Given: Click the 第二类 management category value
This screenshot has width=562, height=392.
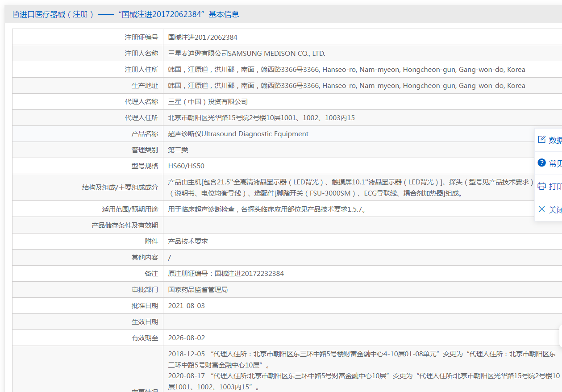Looking at the screenshot, I should (x=178, y=150).
